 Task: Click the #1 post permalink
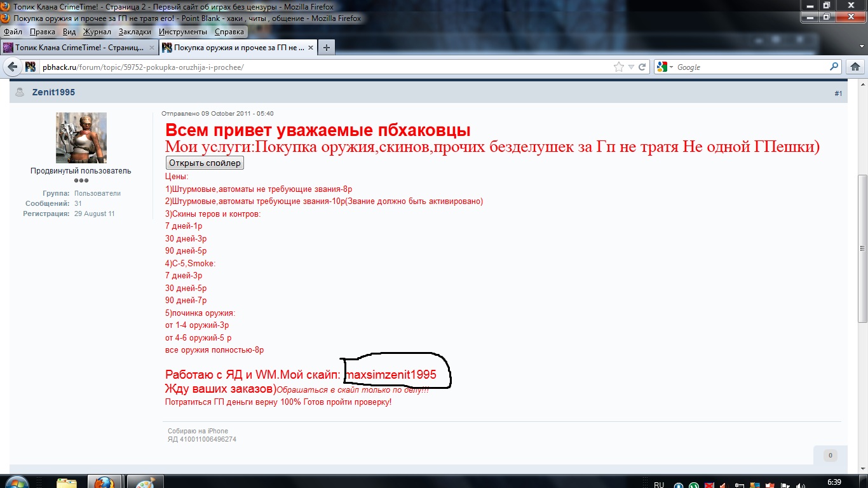pos(838,93)
